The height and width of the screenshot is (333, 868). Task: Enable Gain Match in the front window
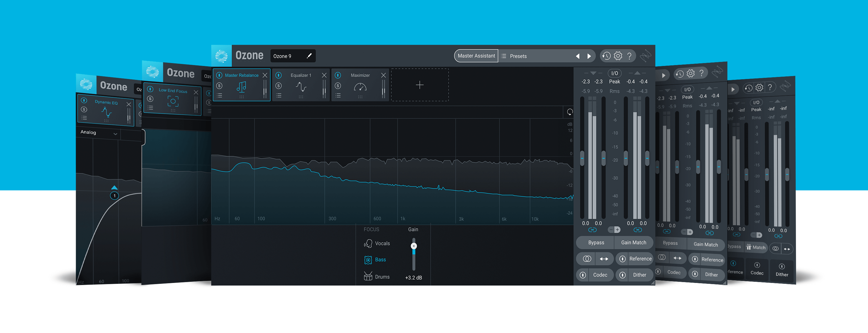click(x=634, y=243)
